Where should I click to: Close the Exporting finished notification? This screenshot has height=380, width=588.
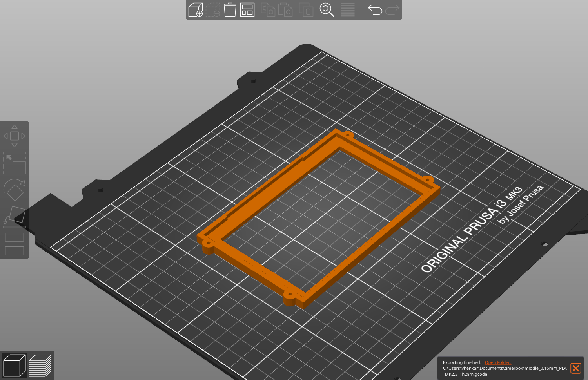pyautogui.click(x=576, y=368)
